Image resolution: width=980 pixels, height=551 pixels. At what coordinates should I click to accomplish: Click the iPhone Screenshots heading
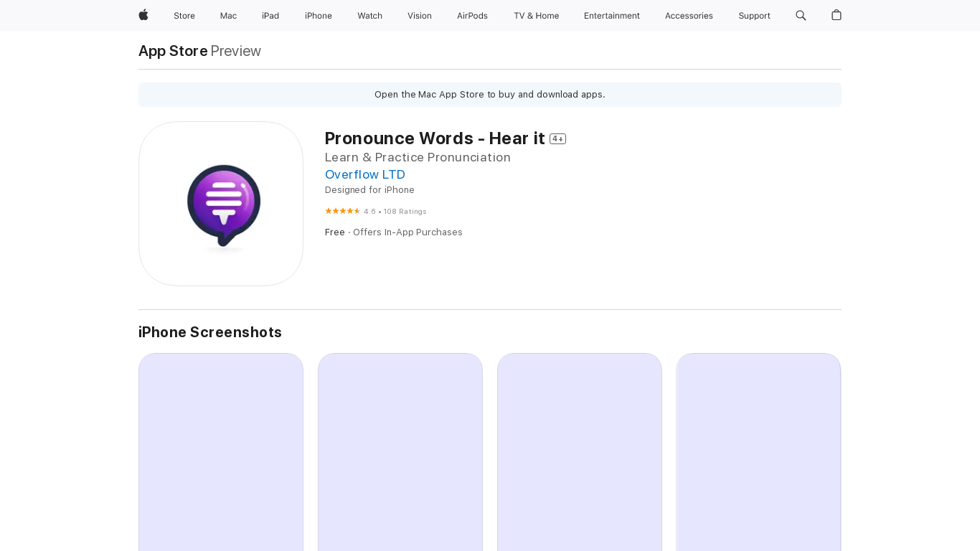[x=210, y=332]
